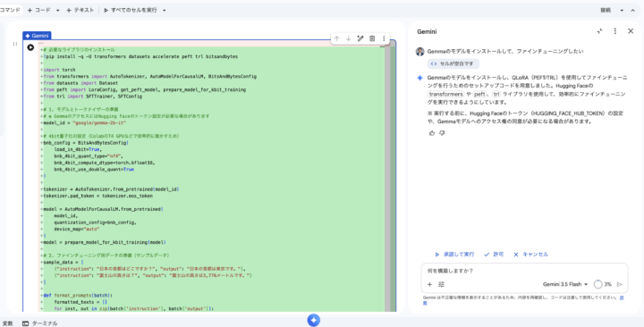The height and width of the screenshot is (327, 644).
Task: Click the bnb_4bit_quant_type="nf4" line
Action: point(89,156)
